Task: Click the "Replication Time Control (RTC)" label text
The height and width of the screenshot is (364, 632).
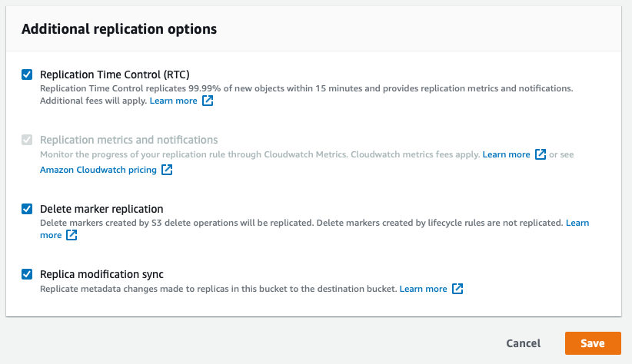Action: 115,74
